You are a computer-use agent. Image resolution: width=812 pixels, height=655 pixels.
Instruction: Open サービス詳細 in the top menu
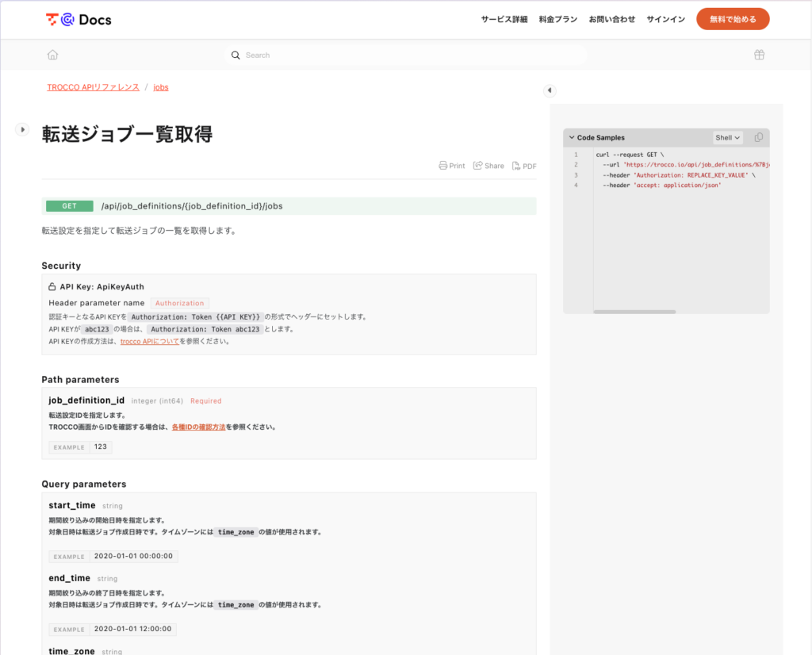[504, 19]
